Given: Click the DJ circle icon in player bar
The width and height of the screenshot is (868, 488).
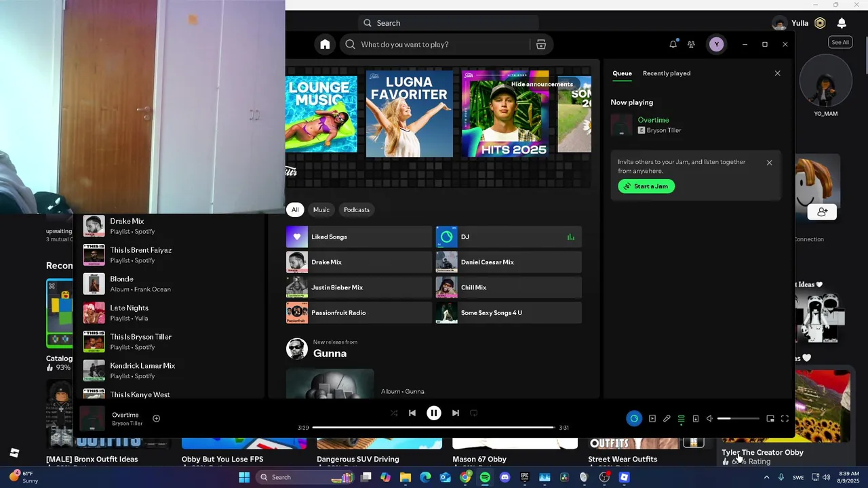Looking at the screenshot, I should [x=634, y=418].
